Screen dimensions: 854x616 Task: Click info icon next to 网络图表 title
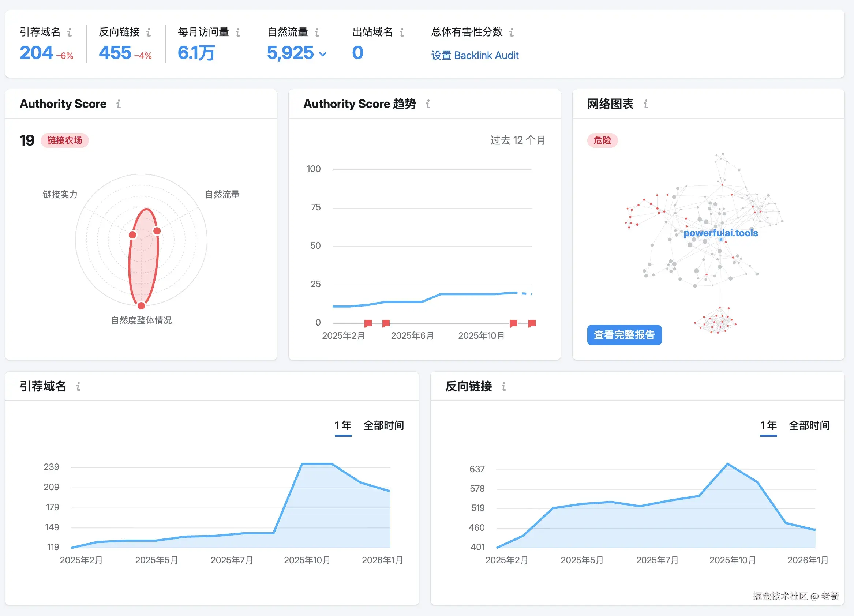pos(646,104)
